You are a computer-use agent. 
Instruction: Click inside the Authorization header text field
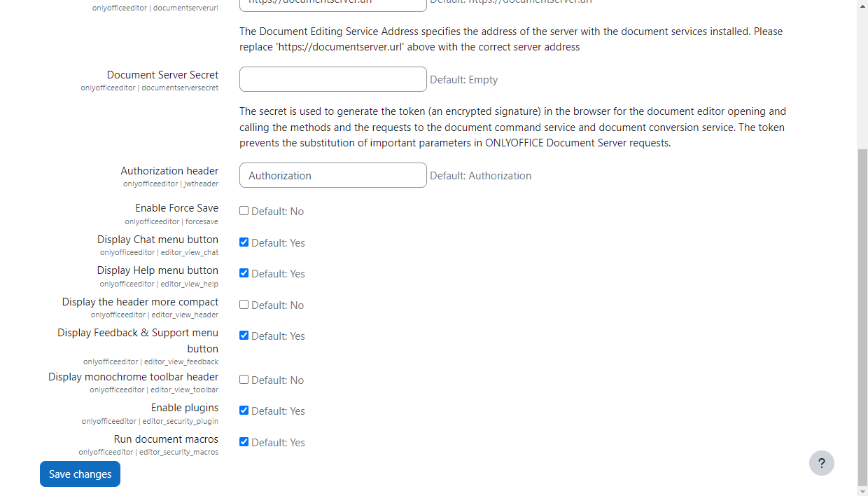[x=332, y=175]
